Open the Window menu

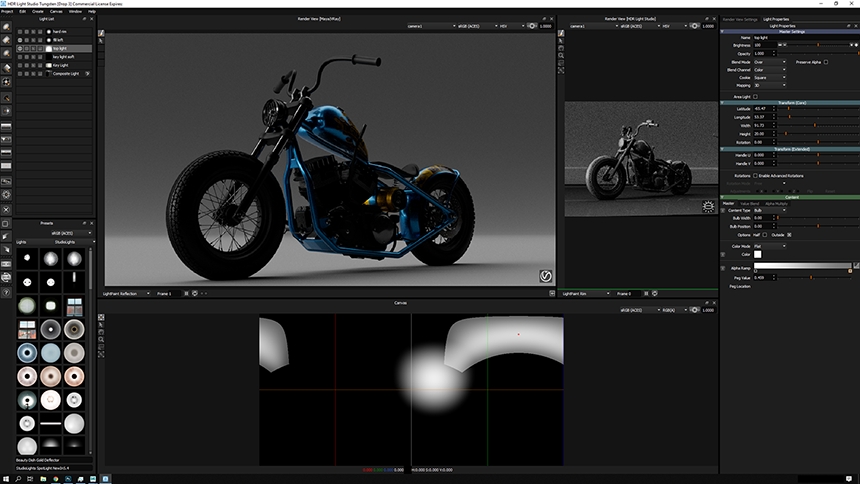75,11
